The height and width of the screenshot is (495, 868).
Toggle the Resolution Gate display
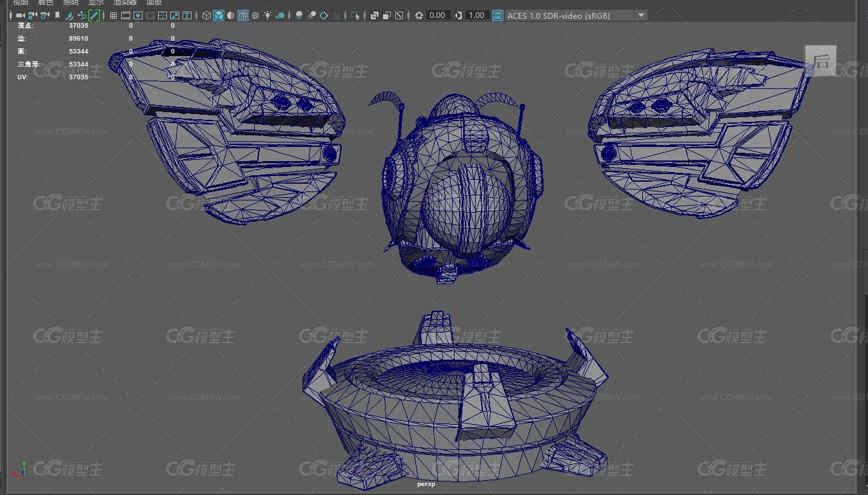coord(138,15)
